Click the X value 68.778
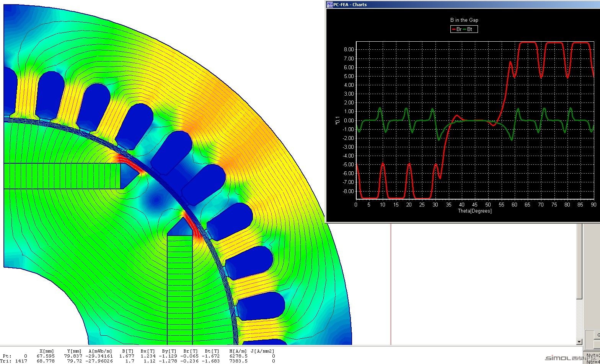This screenshot has width=600, height=364. pos(46,361)
